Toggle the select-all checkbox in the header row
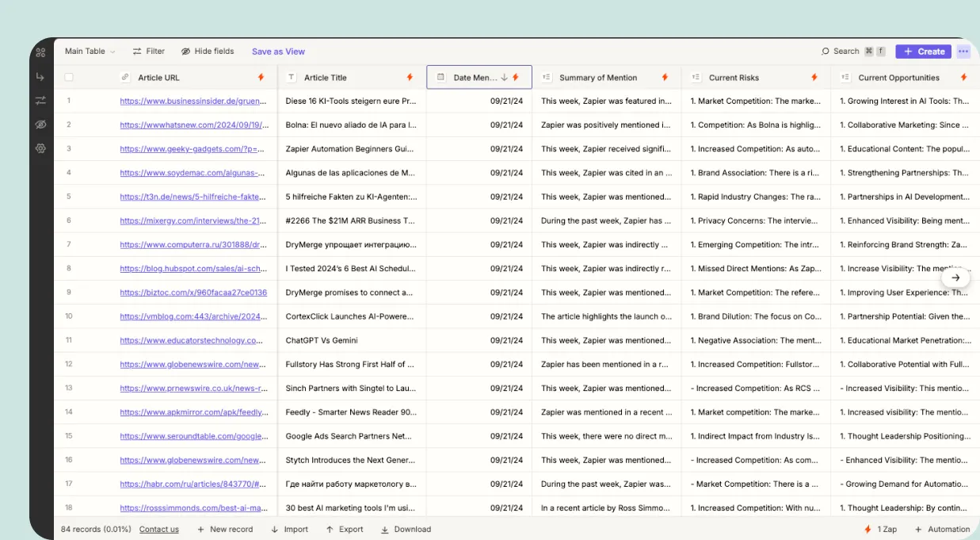This screenshot has width=980, height=540. [69, 77]
